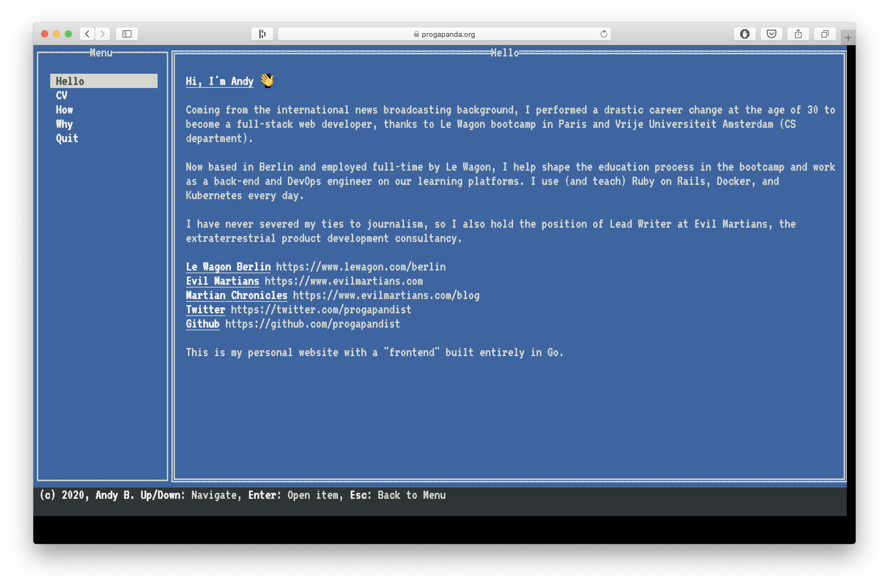Image resolution: width=889 pixels, height=588 pixels.
Task: Go back to the previous page
Action: coord(87,34)
